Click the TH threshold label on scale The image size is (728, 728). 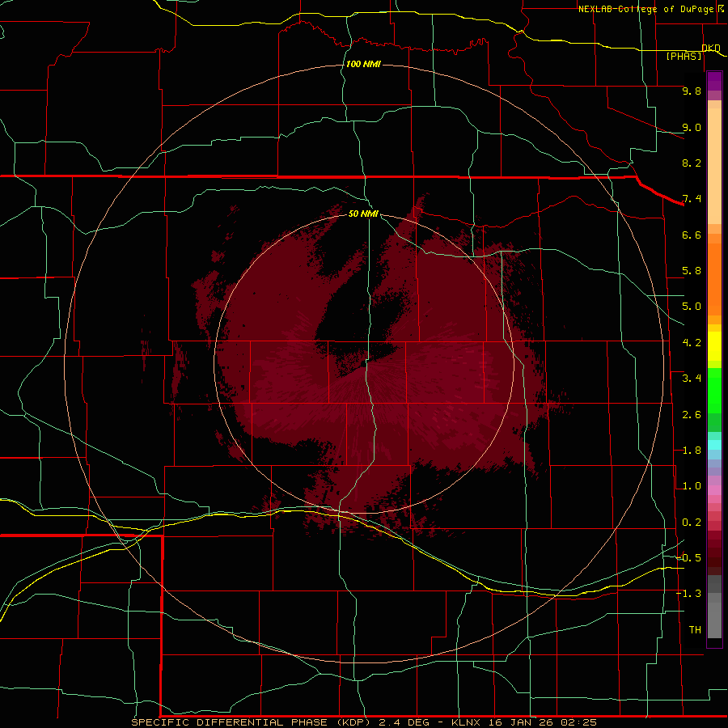click(695, 630)
